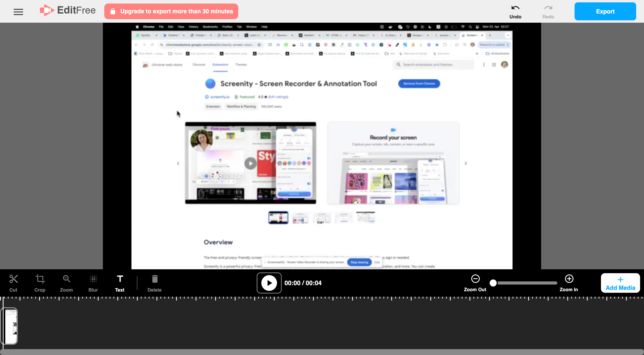
Task: Click the timeline ruler
Action: (x=322, y=298)
